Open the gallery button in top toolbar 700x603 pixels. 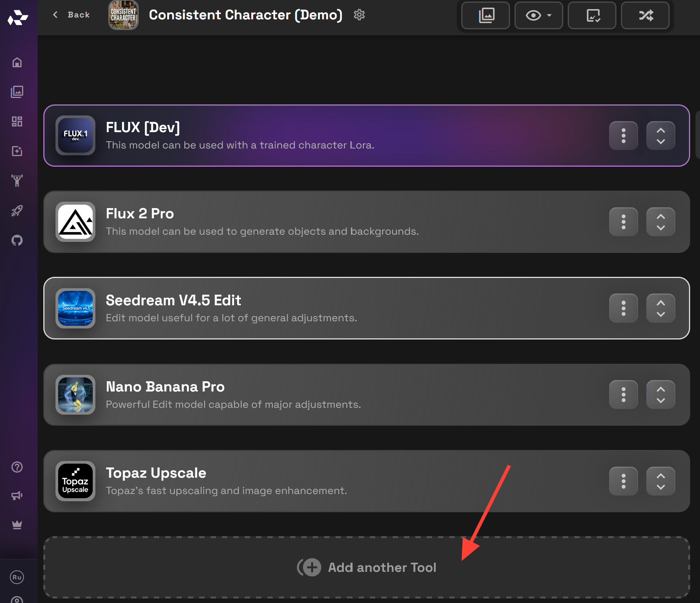point(486,16)
